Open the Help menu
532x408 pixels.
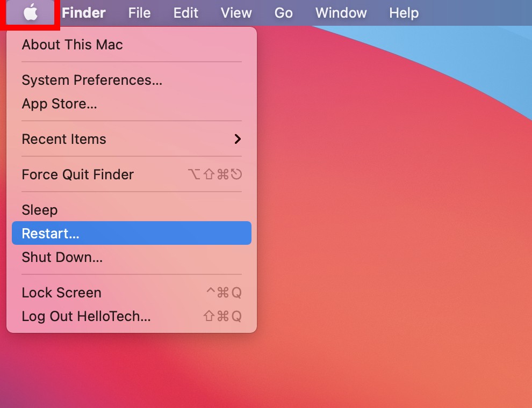point(404,13)
